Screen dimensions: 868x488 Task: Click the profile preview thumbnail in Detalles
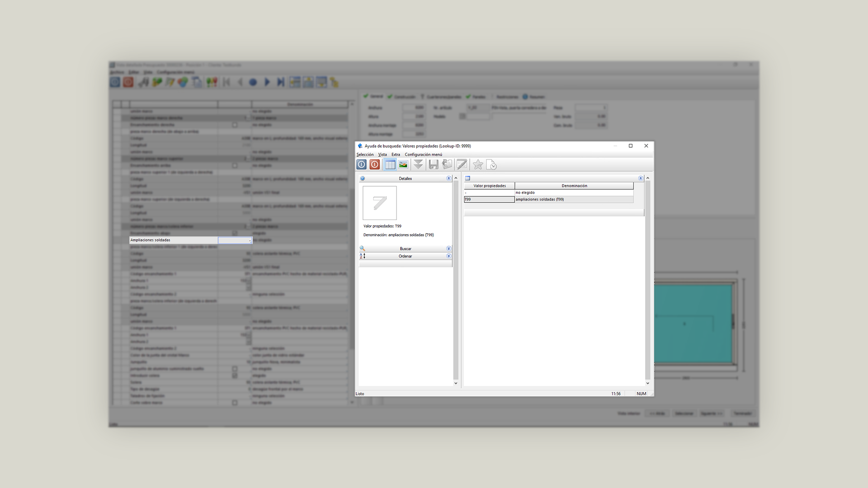coord(380,203)
